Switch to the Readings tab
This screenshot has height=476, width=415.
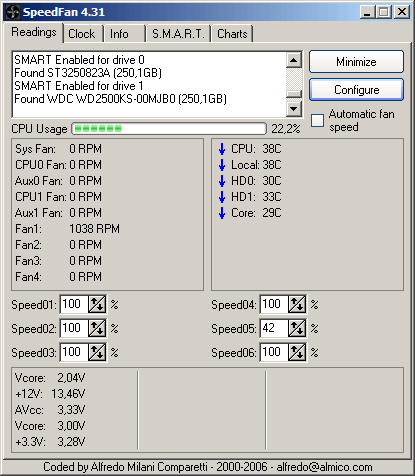[34, 32]
